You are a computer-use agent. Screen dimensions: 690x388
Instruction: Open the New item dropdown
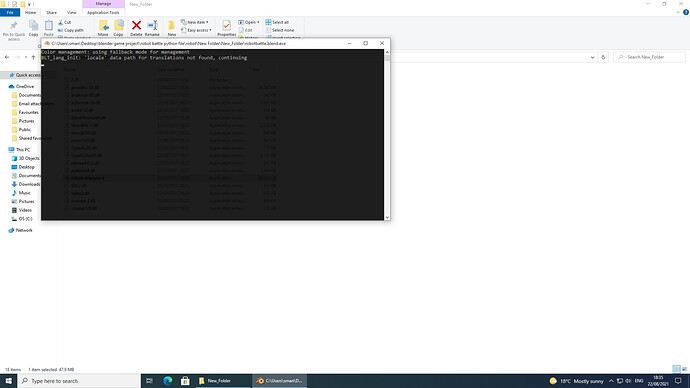coord(195,22)
